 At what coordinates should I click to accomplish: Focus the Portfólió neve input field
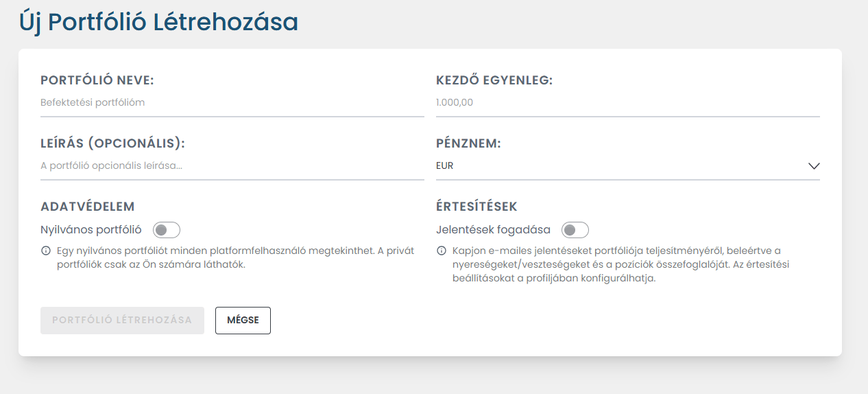click(x=232, y=103)
